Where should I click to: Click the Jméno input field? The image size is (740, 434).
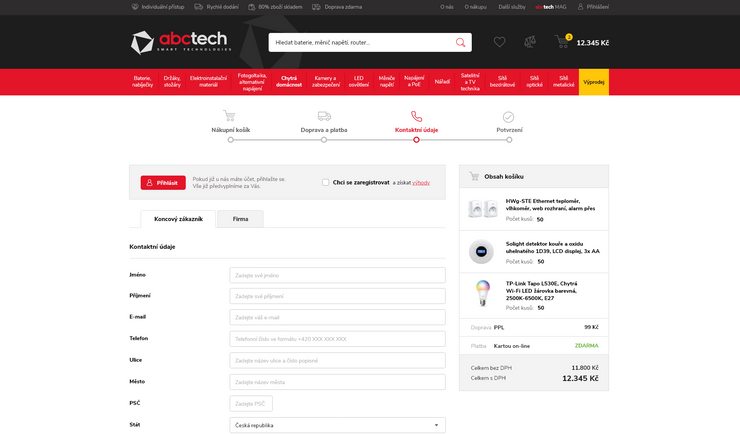click(337, 275)
